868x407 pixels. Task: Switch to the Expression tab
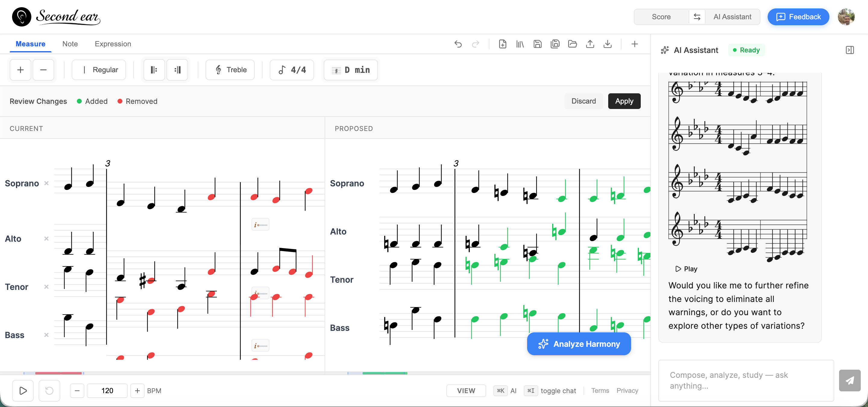coord(113,44)
